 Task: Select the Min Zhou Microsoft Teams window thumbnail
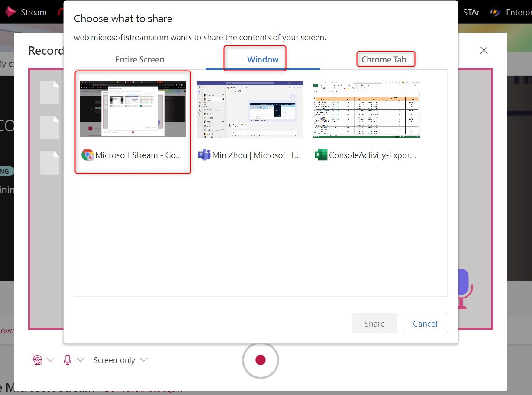pyautogui.click(x=250, y=109)
